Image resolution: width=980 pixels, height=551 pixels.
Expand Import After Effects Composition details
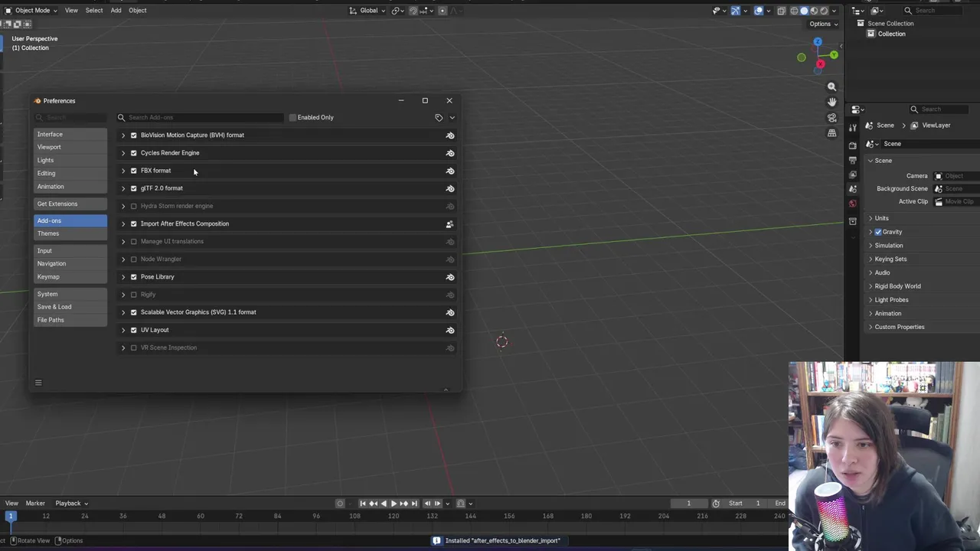(x=123, y=223)
